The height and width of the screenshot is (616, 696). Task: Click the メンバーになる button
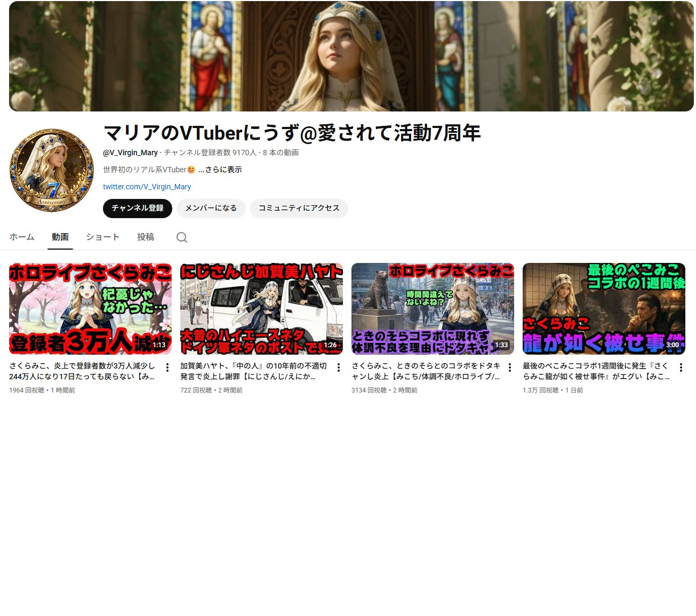(x=211, y=208)
